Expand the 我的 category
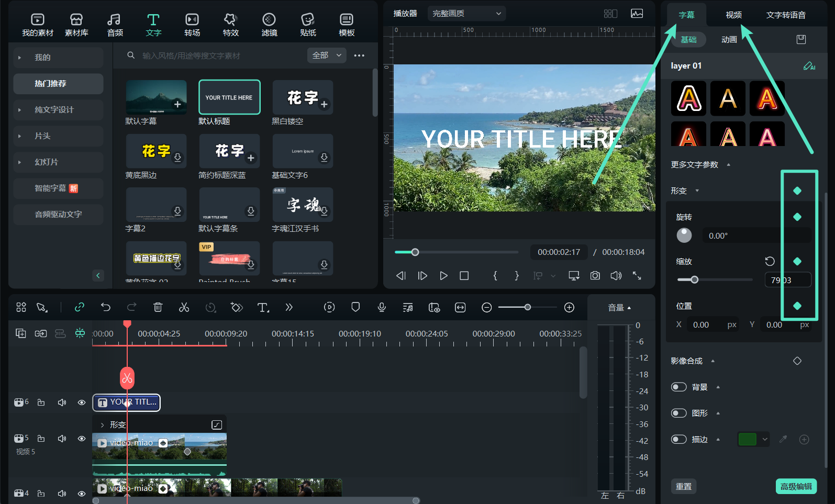 [58, 58]
